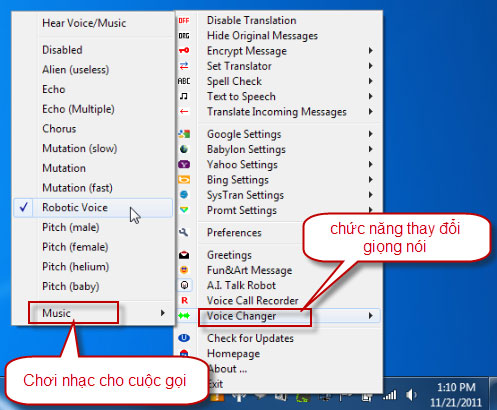The height and width of the screenshot is (410, 497).
Task: Click the orange Bing Settings icon
Action: [x=184, y=180]
